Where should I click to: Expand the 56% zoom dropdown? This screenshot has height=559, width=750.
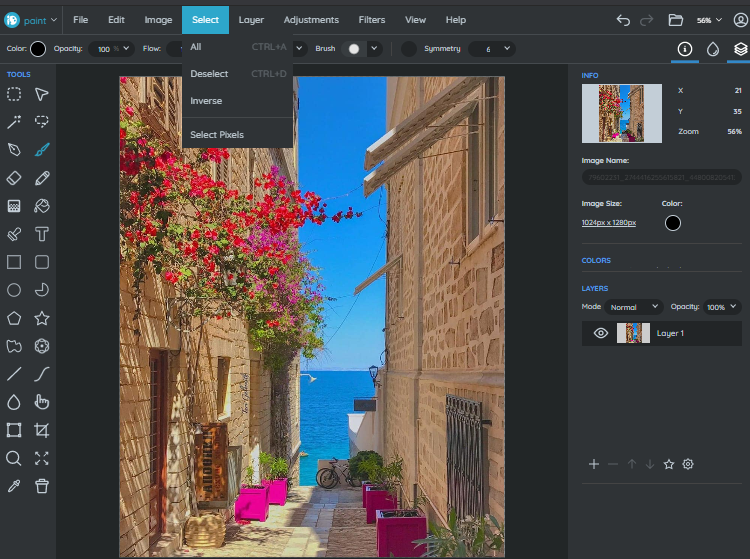(709, 20)
